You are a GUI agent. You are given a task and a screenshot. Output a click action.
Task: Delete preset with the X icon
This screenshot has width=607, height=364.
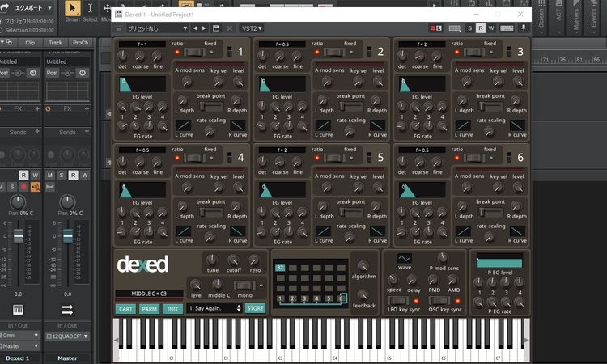click(x=230, y=28)
